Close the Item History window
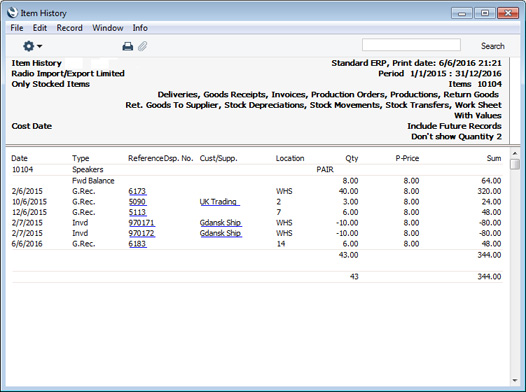 pyautogui.click(x=508, y=13)
